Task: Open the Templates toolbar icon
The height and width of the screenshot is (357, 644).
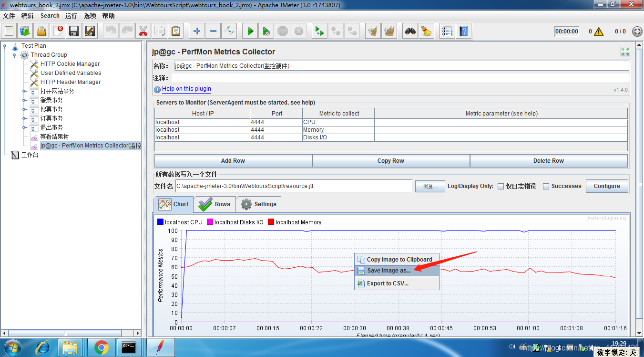Action: (25, 31)
